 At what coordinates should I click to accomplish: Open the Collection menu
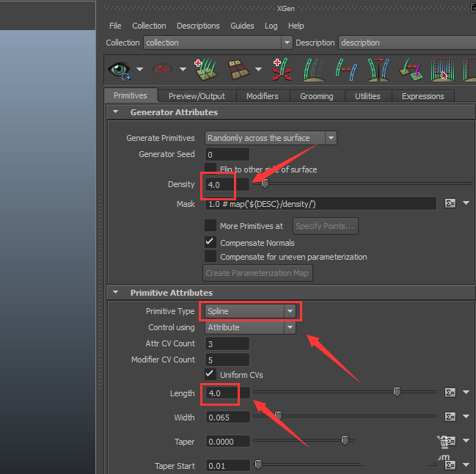pos(149,26)
